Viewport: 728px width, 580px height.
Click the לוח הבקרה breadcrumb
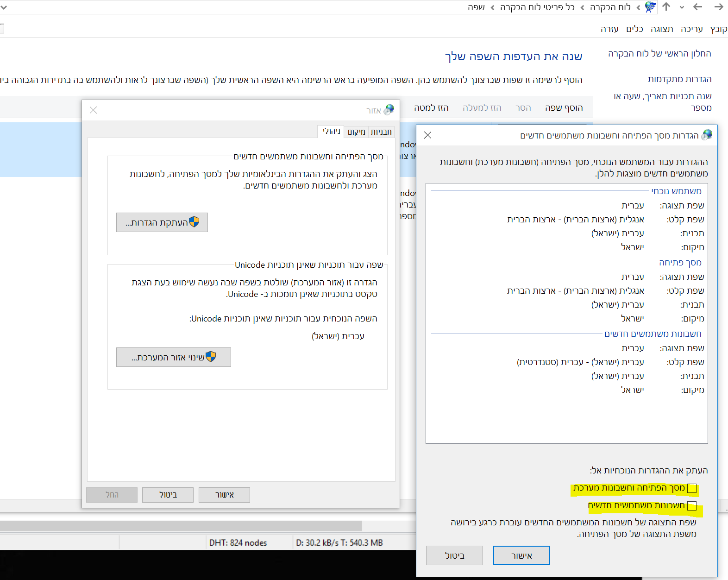[610, 7]
